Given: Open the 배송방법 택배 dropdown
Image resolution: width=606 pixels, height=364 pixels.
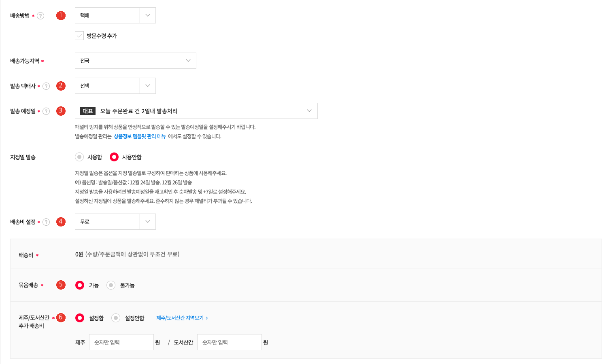Looking at the screenshot, I should coord(115,15).
